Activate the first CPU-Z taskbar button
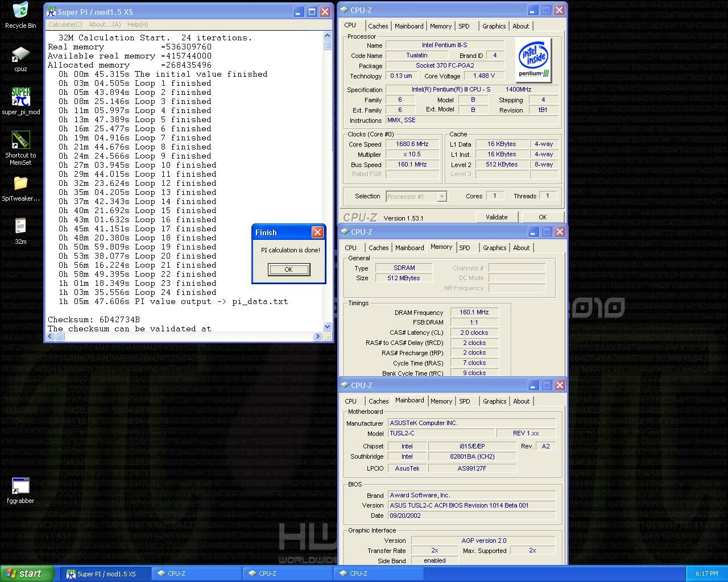 click(x=197, y=574)
